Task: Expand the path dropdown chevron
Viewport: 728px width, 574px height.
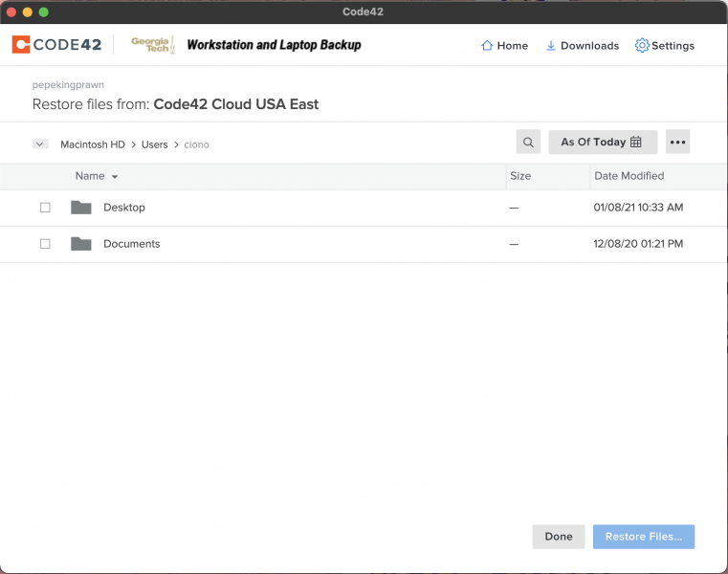Action: point(40,143)
